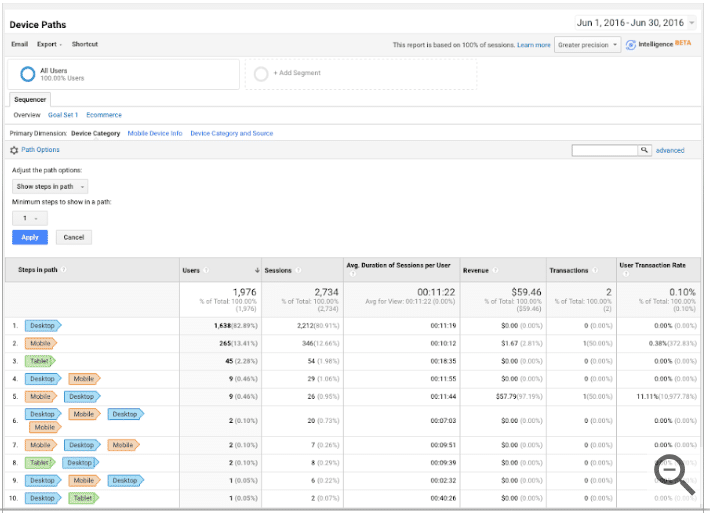
Task: Click the $1.67 revenue value
Action: 509,344
